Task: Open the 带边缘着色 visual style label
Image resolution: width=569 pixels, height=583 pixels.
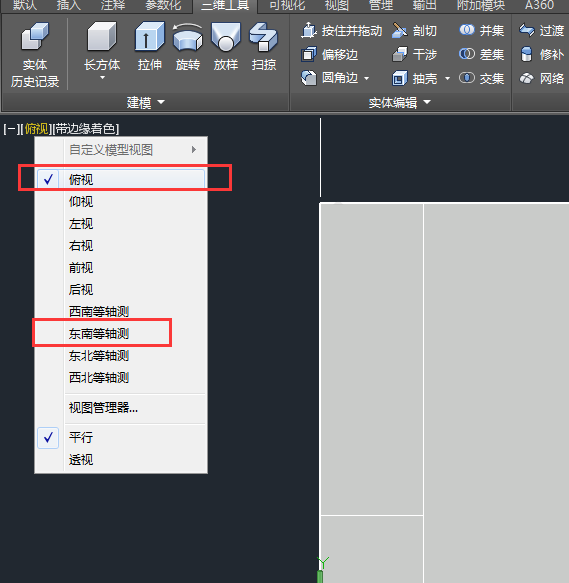Action: (x=86, y=129)
